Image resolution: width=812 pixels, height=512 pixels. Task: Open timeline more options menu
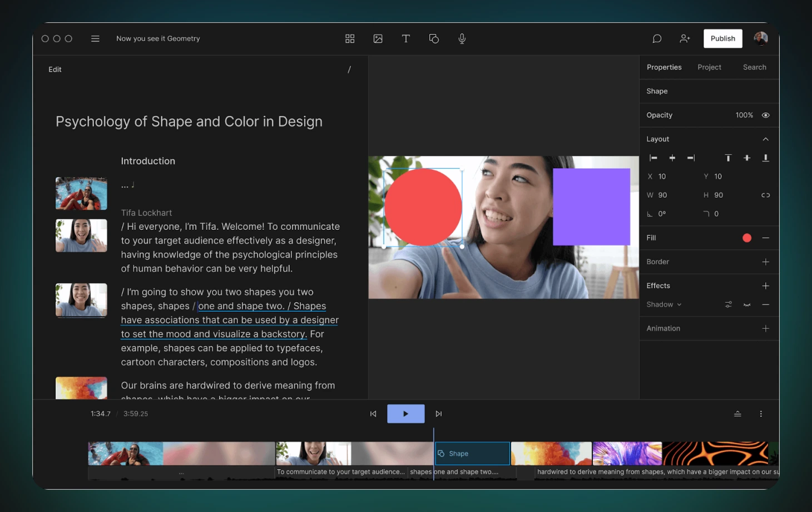pos(761,414)
